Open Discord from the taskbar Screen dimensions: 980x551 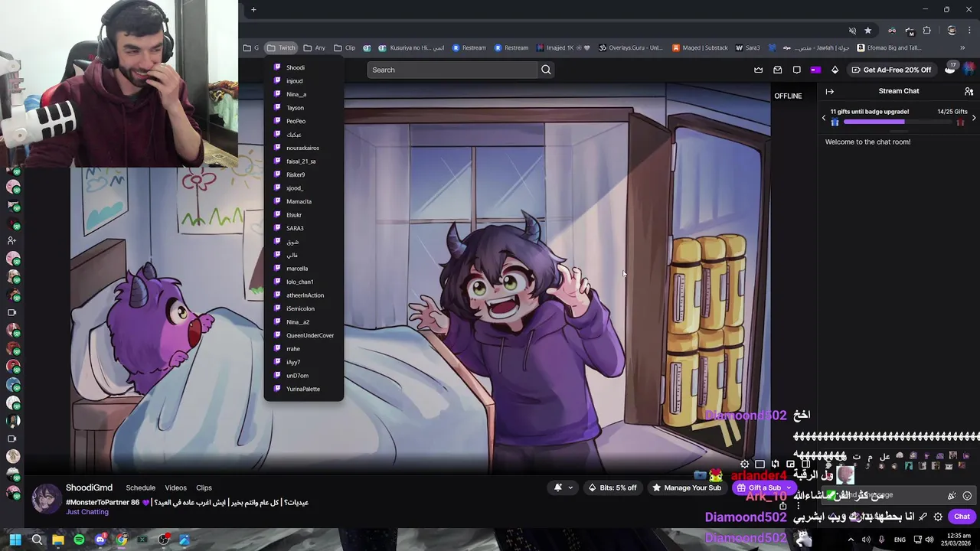(100, 540)
